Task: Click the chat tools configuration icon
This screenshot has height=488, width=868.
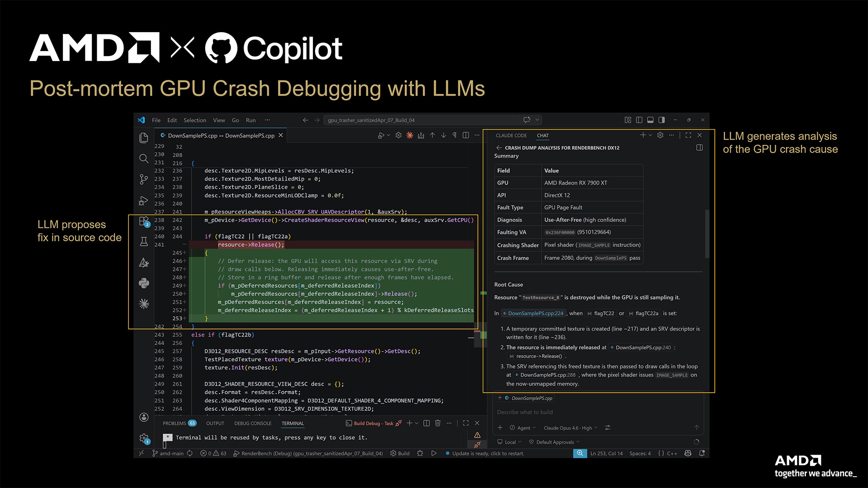Action: point(608,427)
